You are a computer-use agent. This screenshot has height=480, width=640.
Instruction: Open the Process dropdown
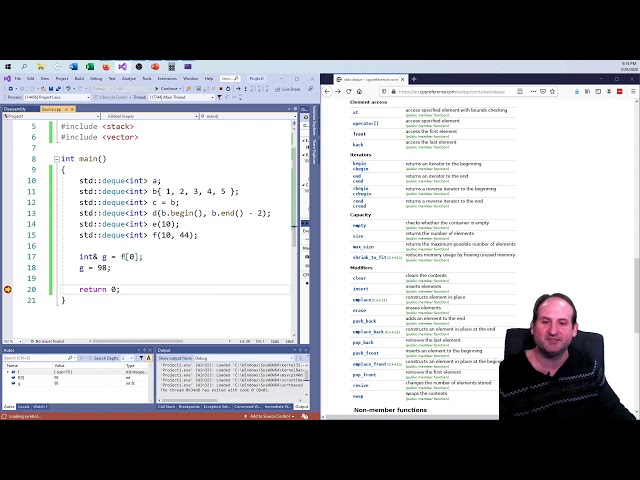[56, 97]
